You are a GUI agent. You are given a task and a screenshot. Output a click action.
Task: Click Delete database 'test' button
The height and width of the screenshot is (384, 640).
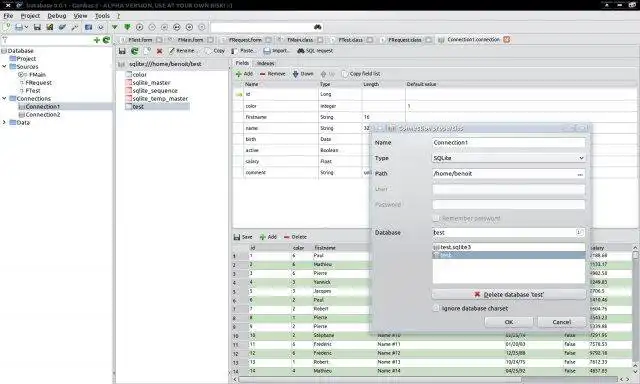pos(509,294)
